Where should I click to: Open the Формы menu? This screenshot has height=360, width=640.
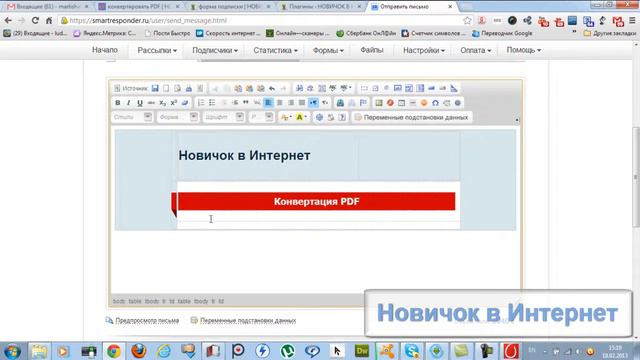328,50
